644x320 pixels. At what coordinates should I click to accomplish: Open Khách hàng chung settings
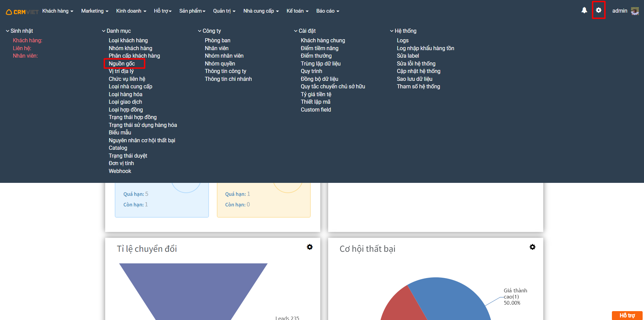(x=323, y=41)
